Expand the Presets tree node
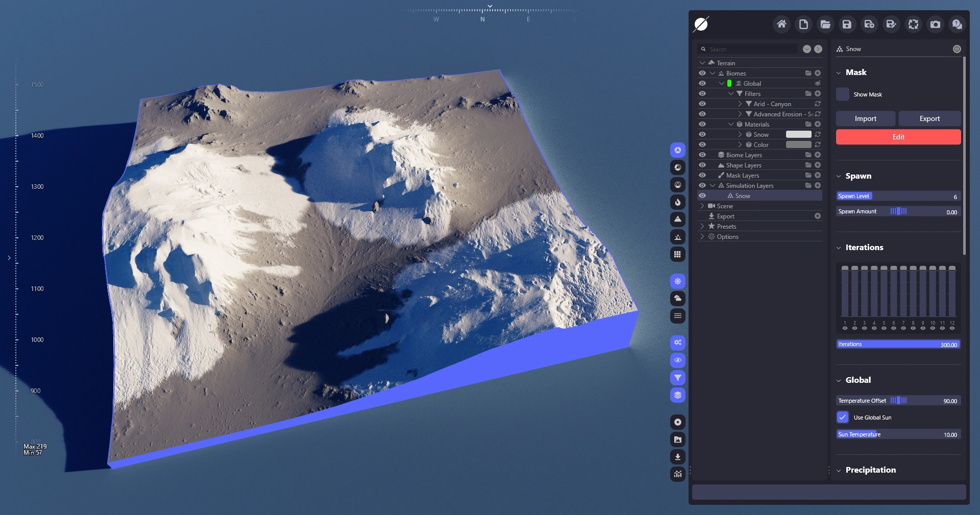Viewport: 980px width, 515px height. tap(702, 226)
